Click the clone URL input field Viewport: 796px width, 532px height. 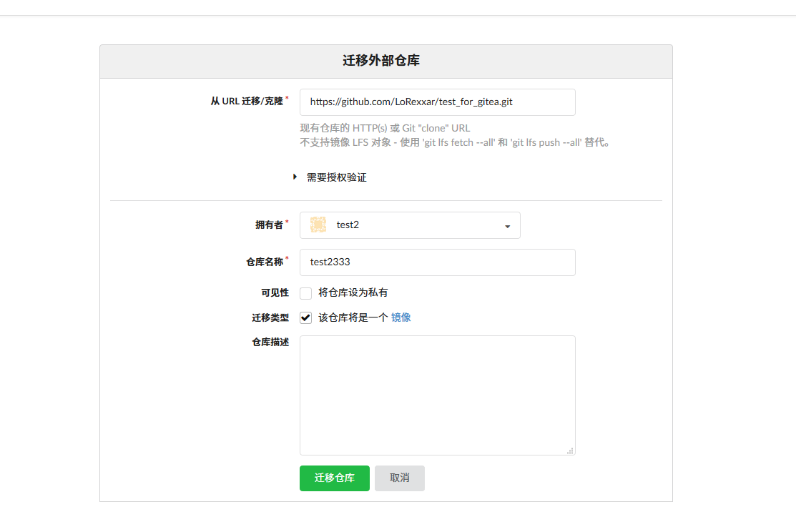pyautogui.click(x=437, y=102)
